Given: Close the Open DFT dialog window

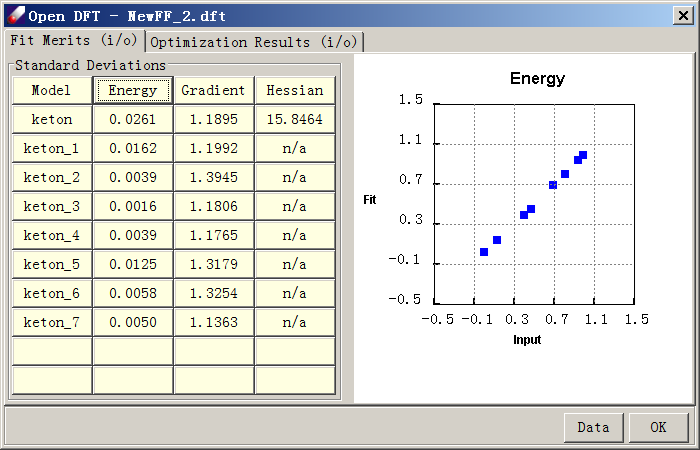Looking at the screenshot, I should [x=683, y=16].
